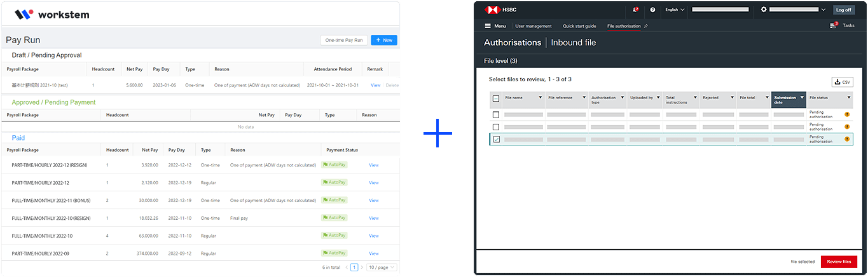Open Submission date column sort dropdown
This screenshot has width=868, height=277.
pos(803,98)
